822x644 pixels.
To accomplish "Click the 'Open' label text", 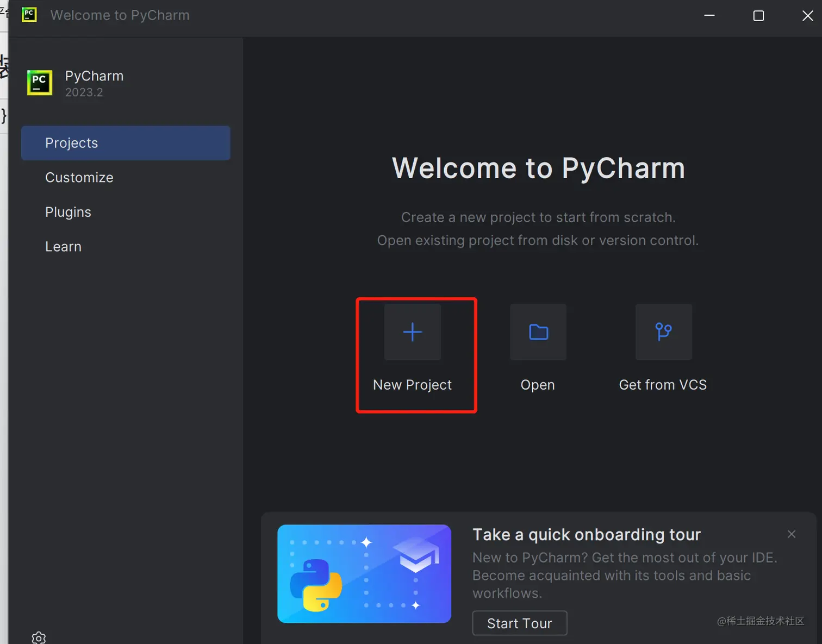I will (x=538, y=385).
